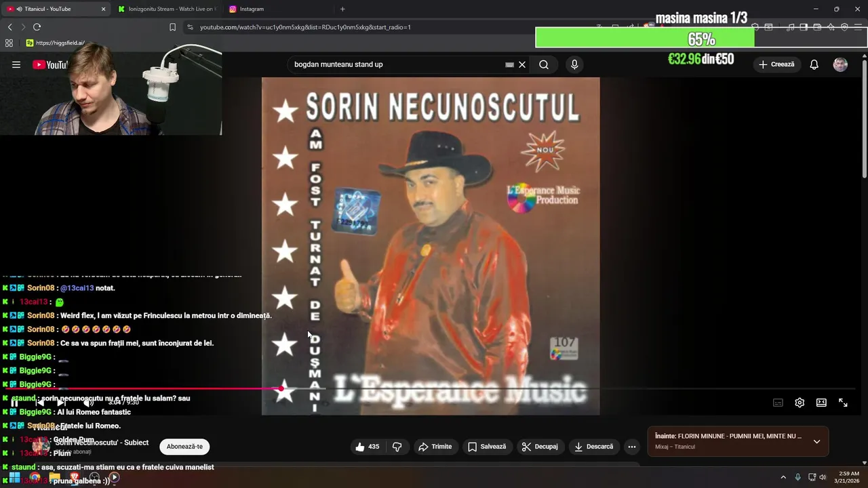The width and height of the screenshot is (868, 488).
Task: Jump to the previous video in player
Action: (x=39, y=403)
